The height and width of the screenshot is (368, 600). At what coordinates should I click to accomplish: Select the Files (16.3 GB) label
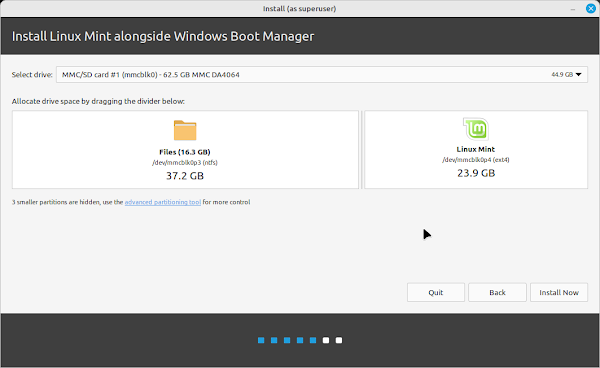(x=185, y=152)
